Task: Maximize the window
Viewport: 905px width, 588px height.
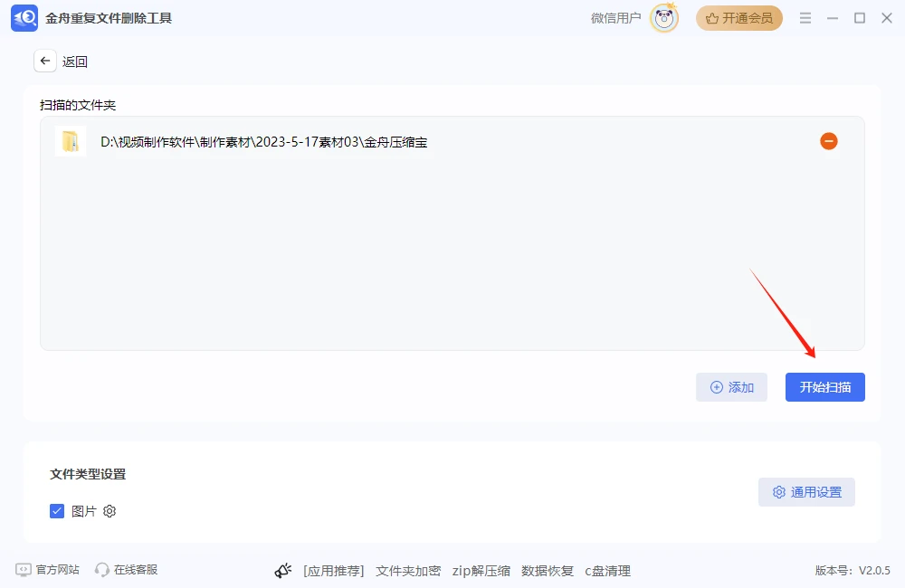Action: 860,18
